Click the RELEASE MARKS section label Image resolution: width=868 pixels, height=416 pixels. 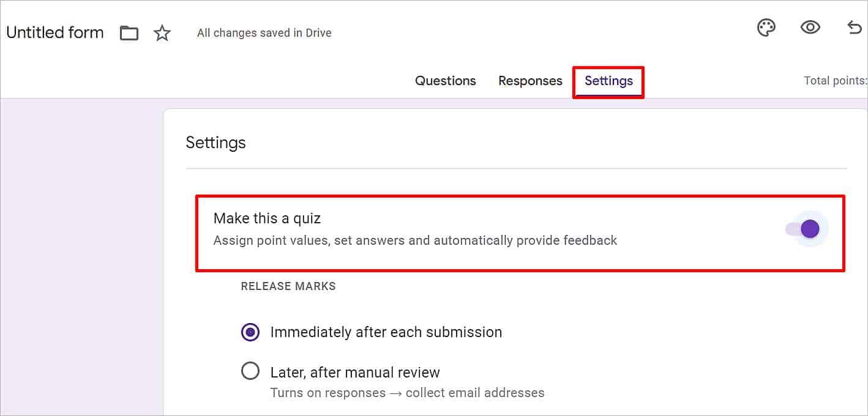pyautogui.click(x=288, y=286)
